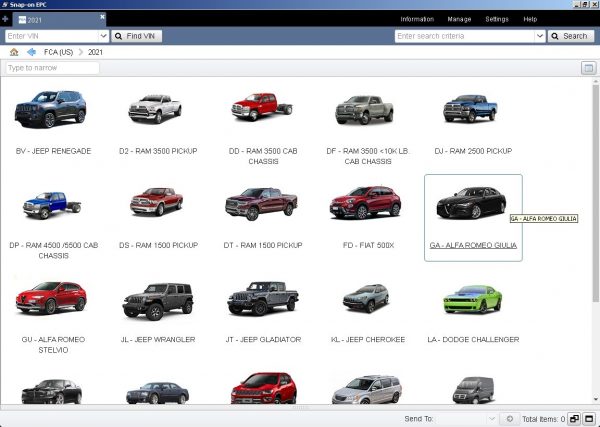The image size is (600, 427).
Task: Open the Alfa Romeo Giulia car image
Action: 471,202
